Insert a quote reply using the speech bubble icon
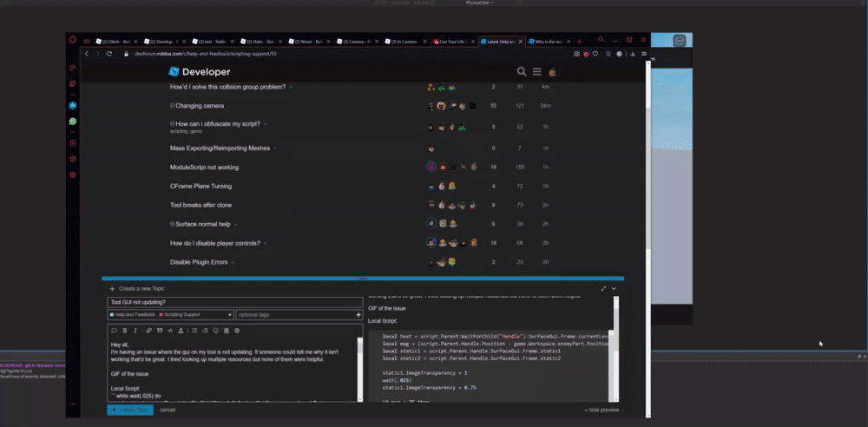Viewport: 868px width, 427px height. [x=114, y=331]
